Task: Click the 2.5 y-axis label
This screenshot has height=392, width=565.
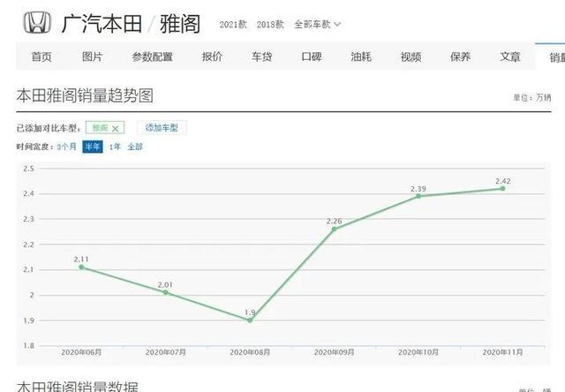Action: (29, 169)
